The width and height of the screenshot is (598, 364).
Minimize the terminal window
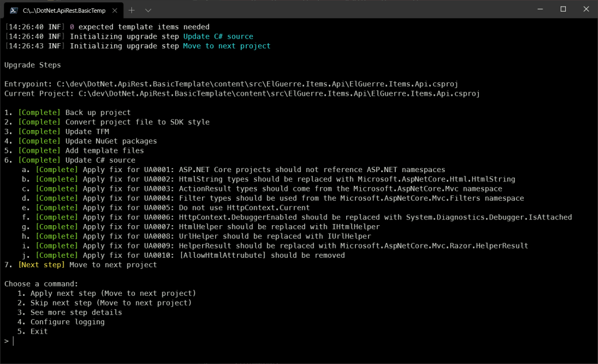[x=538, y=9]
